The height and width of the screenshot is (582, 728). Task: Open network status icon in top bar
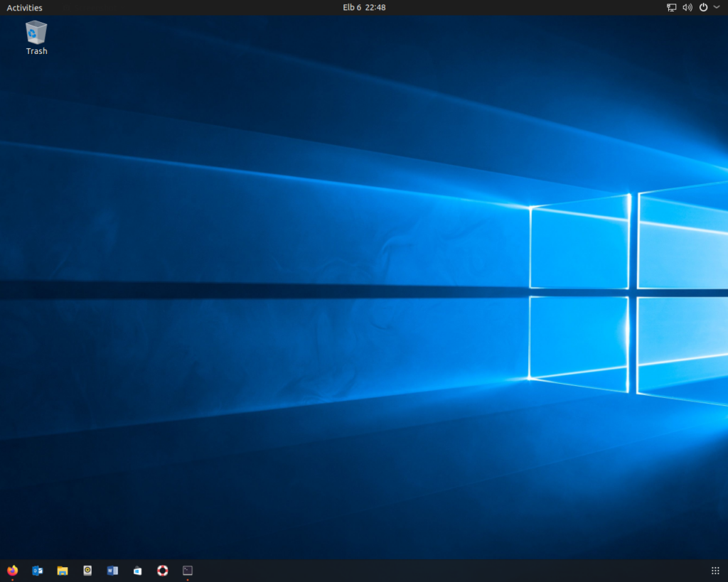pos(671,7)
